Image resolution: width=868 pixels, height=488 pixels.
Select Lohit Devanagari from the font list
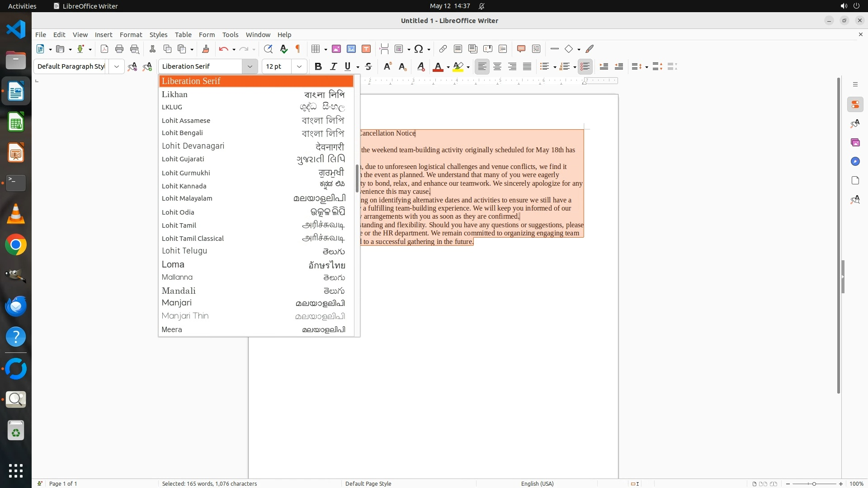[x=193, y=146]
